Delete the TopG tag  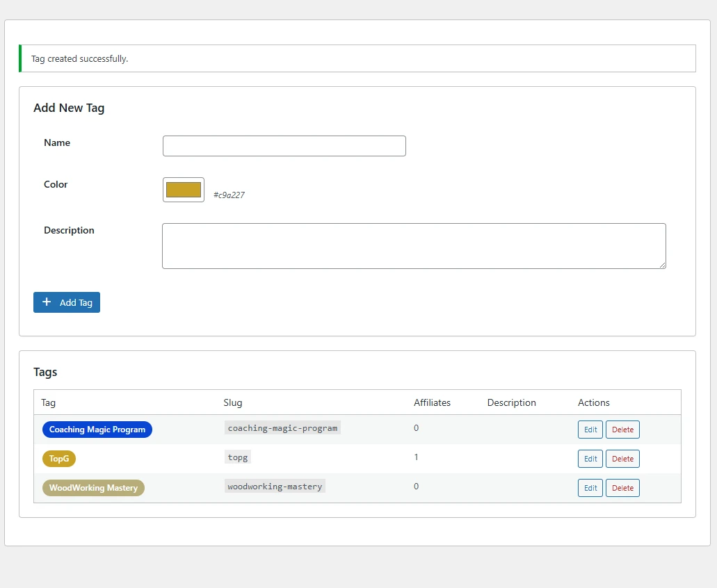point(622,459)
